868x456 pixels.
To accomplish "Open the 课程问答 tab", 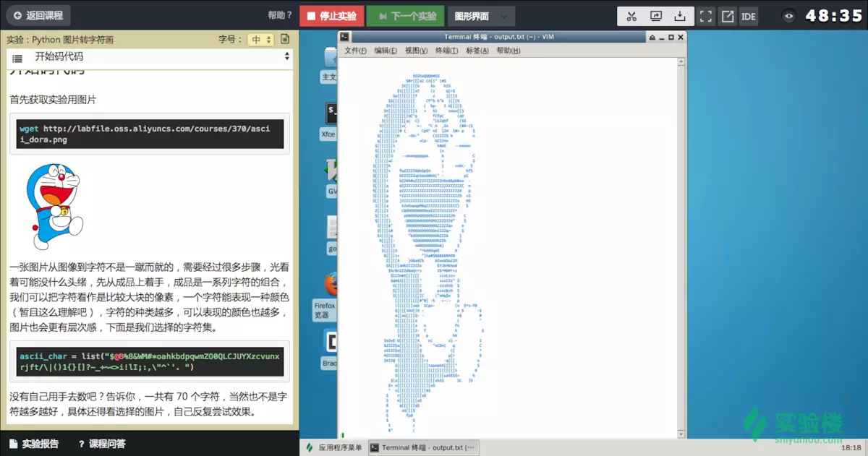I will click(101, 444).
